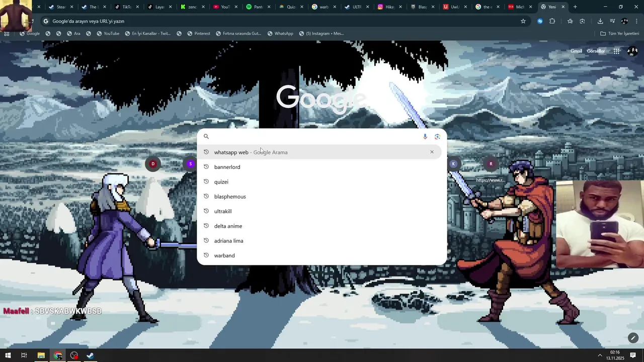Switch to the Stear Steam tab

pos(61,7)
